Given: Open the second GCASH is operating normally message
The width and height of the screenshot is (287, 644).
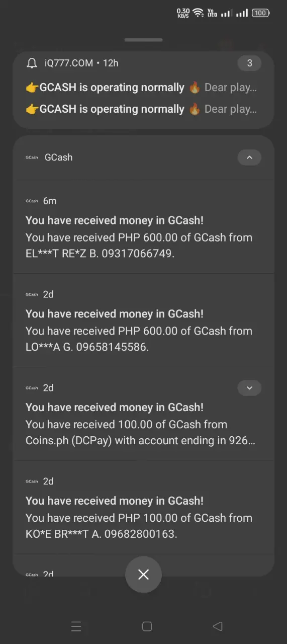Looking at the screenshot, I should (141, 109).
